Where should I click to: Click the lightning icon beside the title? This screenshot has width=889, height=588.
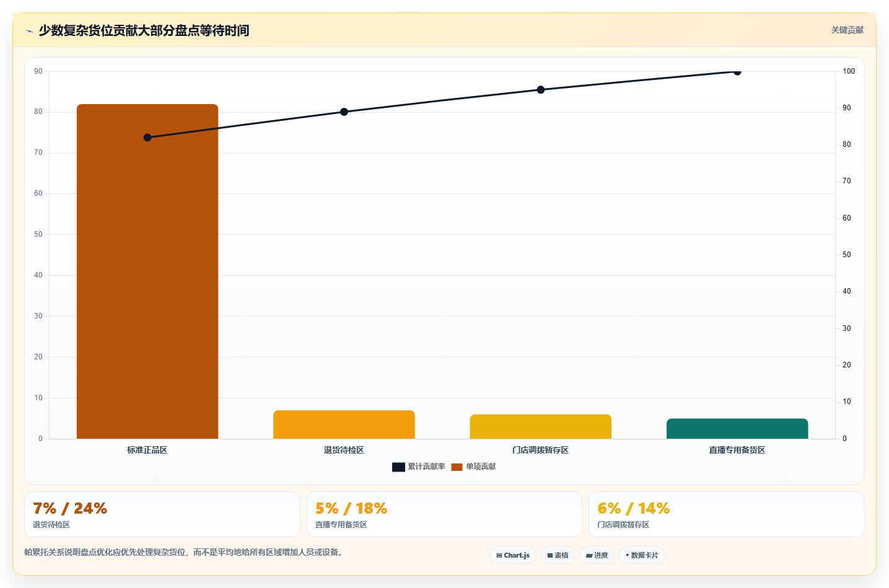pyautogui.click(x=29, y=31)
